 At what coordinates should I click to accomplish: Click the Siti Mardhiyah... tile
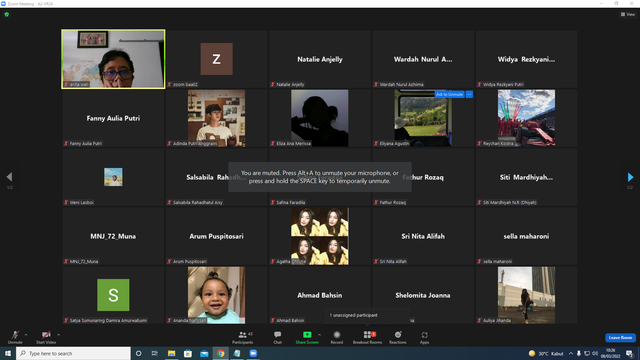point(526,177)
